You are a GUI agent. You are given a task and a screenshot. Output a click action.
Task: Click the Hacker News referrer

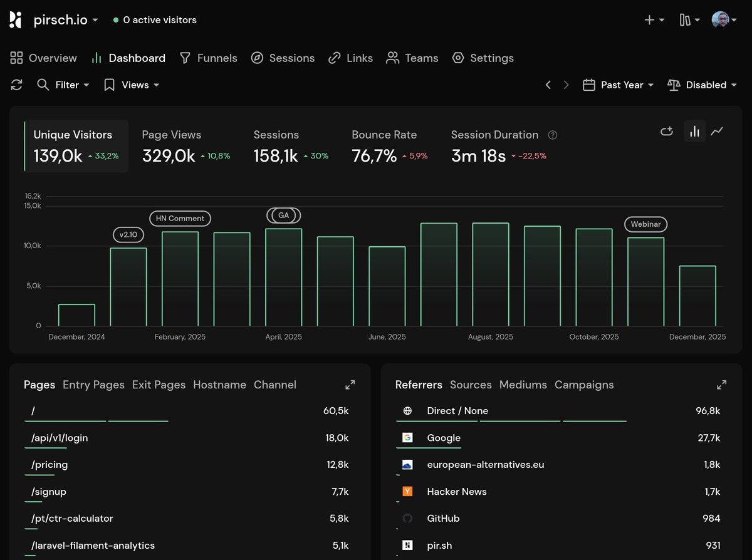click(x=456, y=492)
